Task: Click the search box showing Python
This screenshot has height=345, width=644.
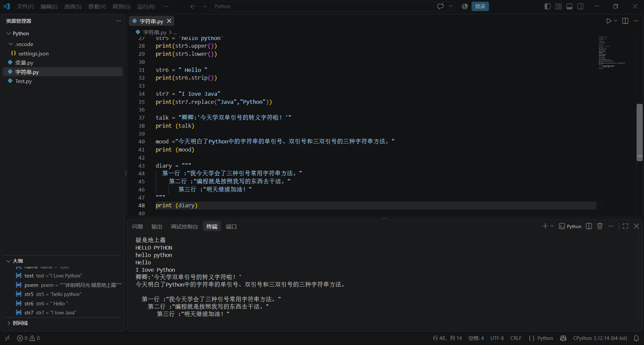Action: point(322,6)
